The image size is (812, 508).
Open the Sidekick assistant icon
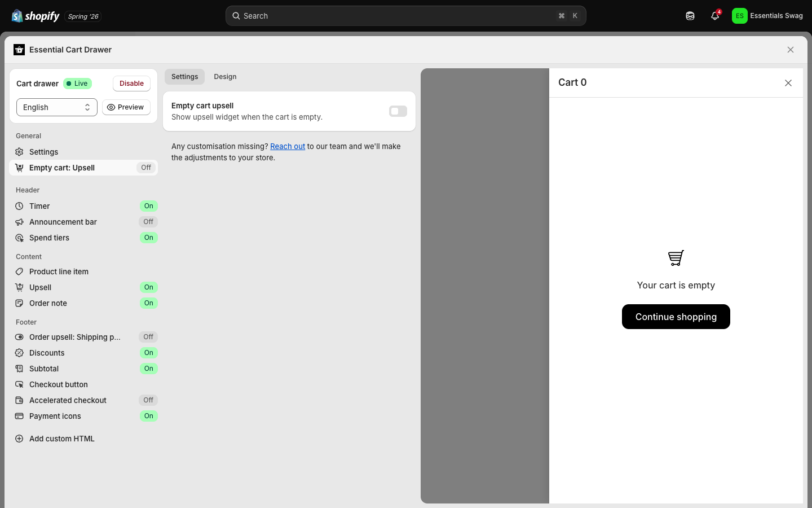pyautogui.click(x=690, y=16)
